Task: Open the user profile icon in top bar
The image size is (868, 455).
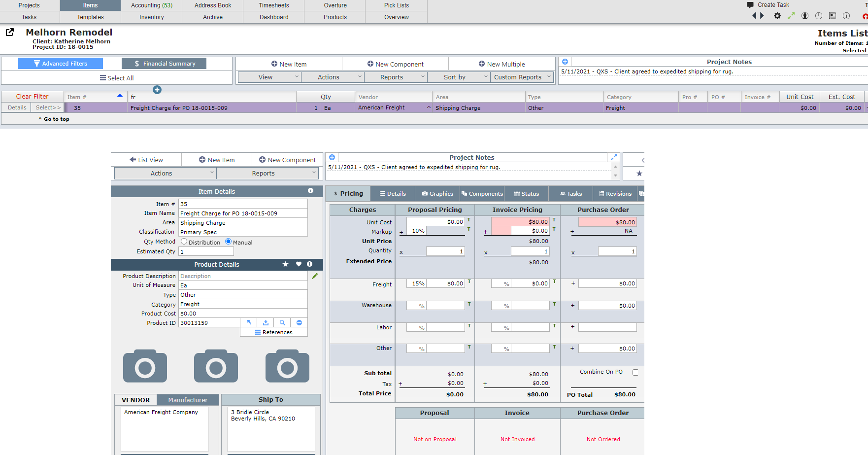Action: point(805,16)
